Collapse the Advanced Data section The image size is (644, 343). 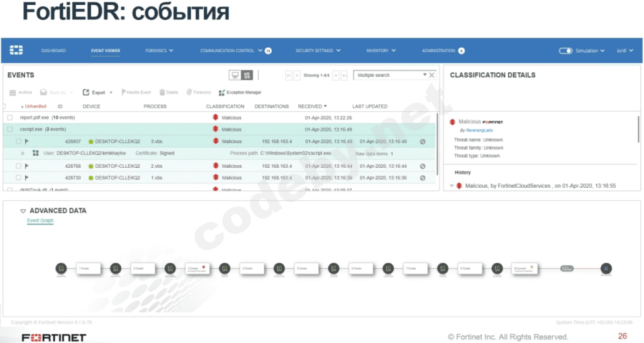23,211
